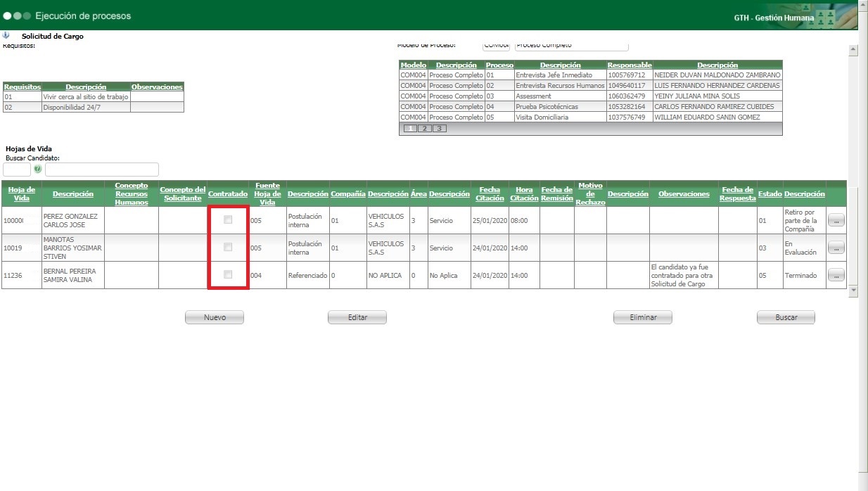Click the wide candidate name search field
The width and height of the screenshot is (868, 491).
point(102,170)
